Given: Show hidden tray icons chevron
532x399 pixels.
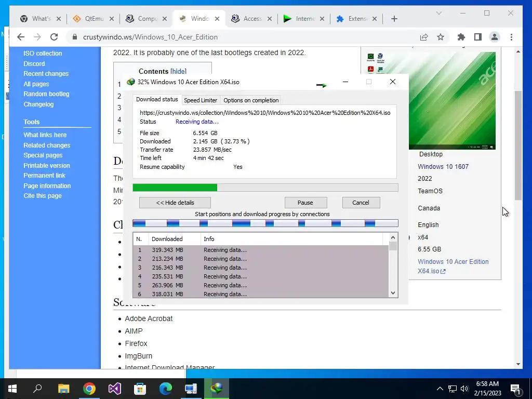Looking at the screenshot, I should pos(440,389).
